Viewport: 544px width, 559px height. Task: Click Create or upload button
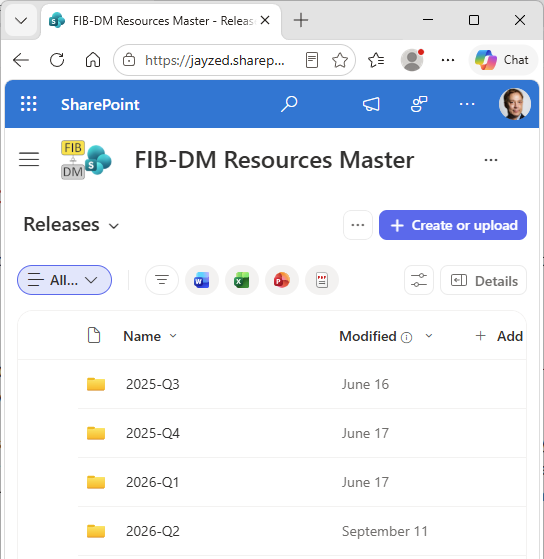[453, 225]
